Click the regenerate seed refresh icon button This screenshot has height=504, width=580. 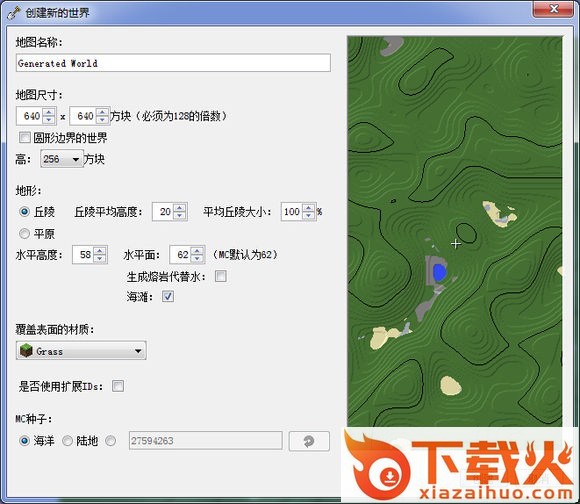click(309, 441)
